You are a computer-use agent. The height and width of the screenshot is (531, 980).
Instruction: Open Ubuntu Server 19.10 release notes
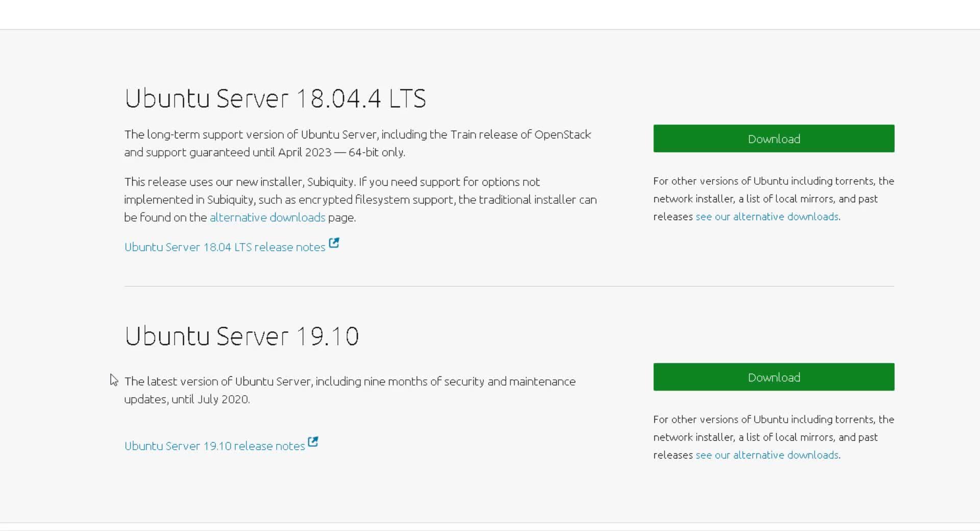point(214,446)
